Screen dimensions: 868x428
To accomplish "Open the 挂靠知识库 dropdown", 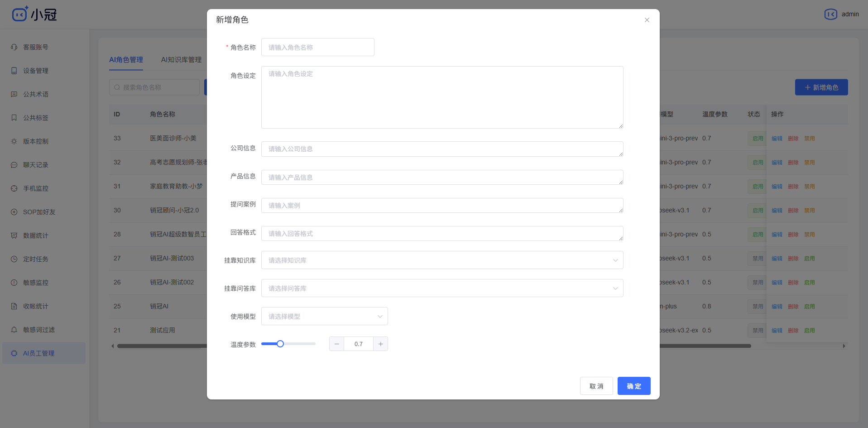I will coord(442,260).
